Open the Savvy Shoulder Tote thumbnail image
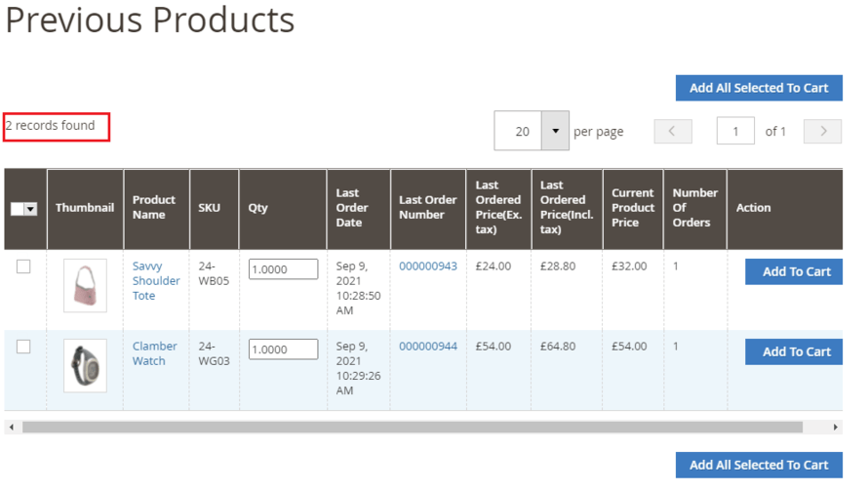The height and width of the screenshot is (492, 868). (85, 285)
